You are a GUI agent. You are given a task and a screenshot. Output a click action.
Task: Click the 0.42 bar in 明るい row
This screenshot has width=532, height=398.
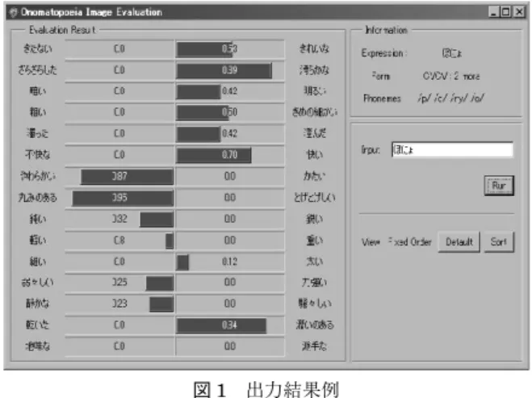(199, 91)
